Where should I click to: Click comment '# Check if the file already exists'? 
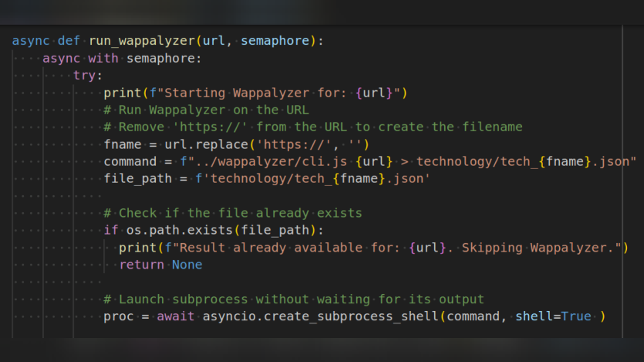pos(233,213)
